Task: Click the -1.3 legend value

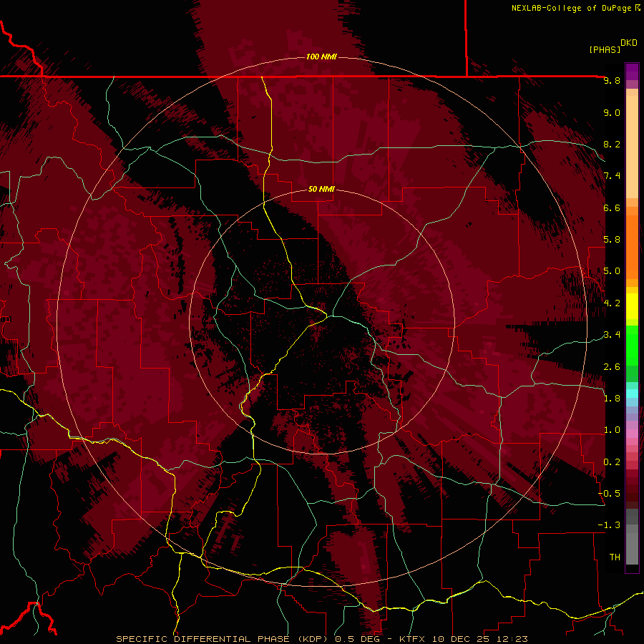Action: (x=609, y=525)
